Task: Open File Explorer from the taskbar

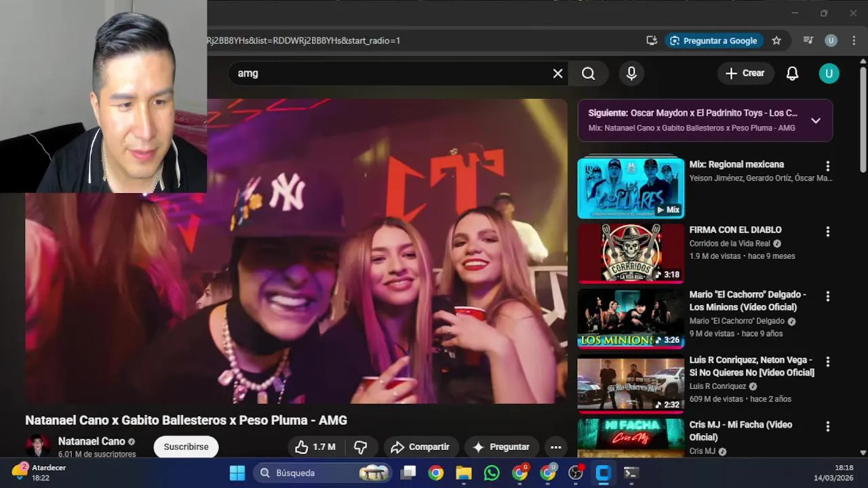Action: [x=463, y=473]
